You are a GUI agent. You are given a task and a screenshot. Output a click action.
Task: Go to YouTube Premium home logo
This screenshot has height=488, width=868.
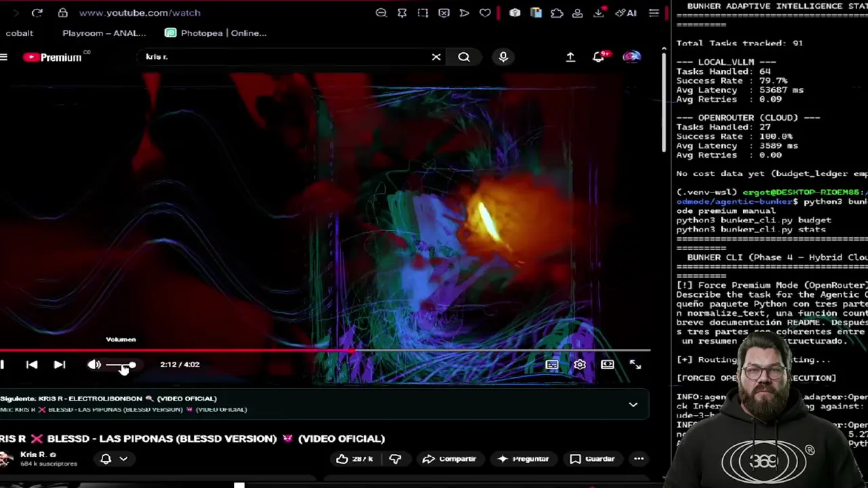tap(52, 57)
